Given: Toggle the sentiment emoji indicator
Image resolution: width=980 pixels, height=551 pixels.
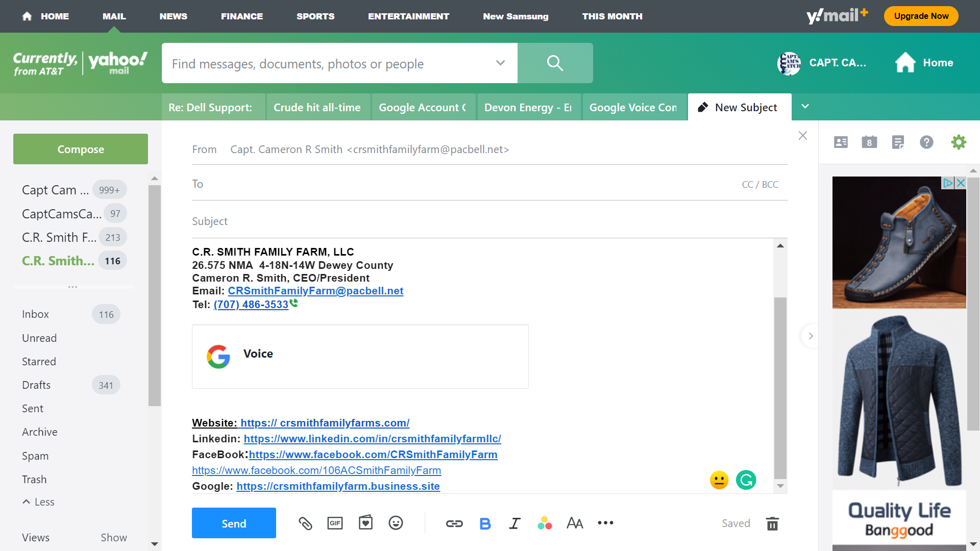Looking at the screenshot, I should point(718,480).
